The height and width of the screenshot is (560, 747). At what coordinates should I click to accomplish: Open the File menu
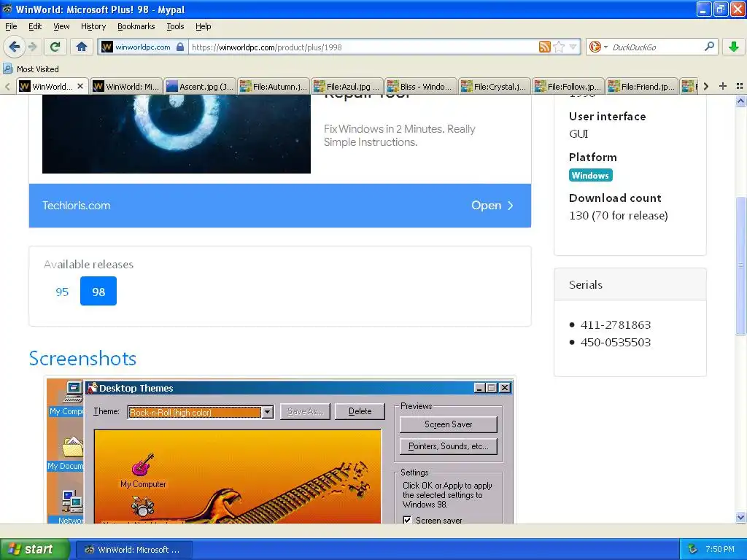pyautogui.click(x=11, y=26)
